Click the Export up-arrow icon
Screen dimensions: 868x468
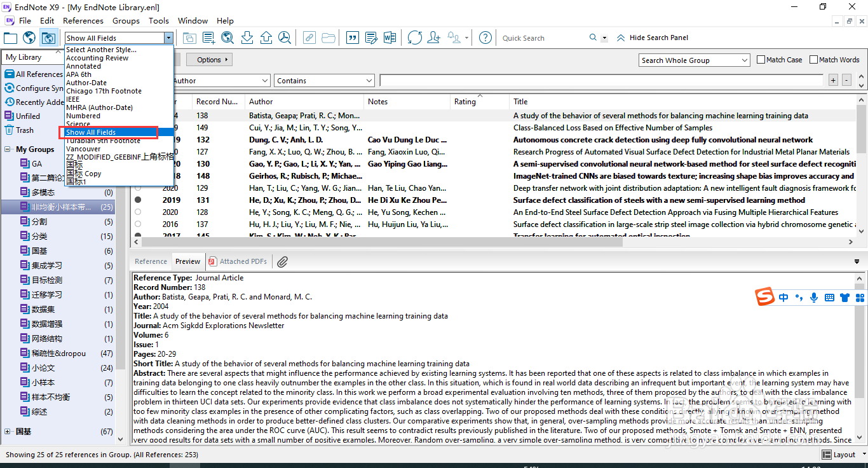[x=266, y=38]
